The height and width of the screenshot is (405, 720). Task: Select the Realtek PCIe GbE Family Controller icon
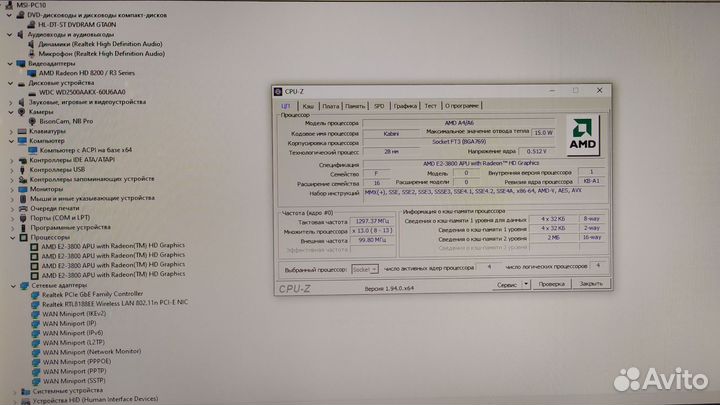(x=35, y=295)
